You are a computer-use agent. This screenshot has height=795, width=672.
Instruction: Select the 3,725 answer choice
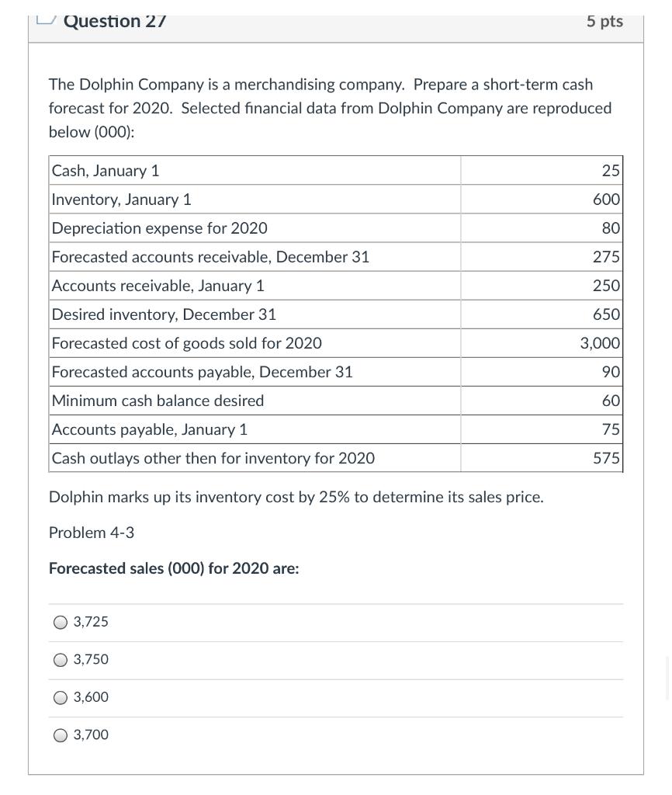(60, 622)
